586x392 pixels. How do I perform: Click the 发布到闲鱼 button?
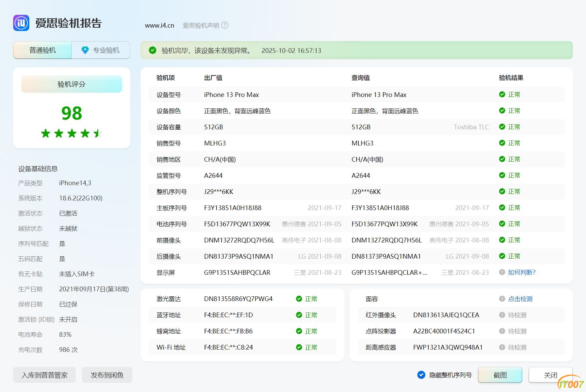[107, 375]
